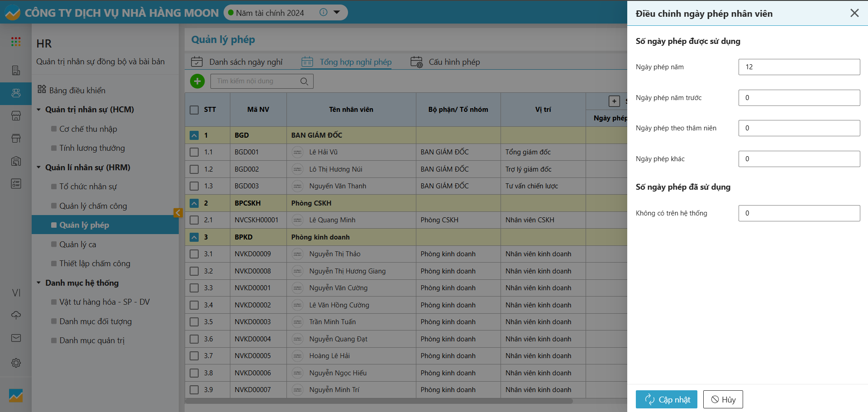Click the Ngày phép năm input field
Viewport: 868px width, 412px height.
799,67
